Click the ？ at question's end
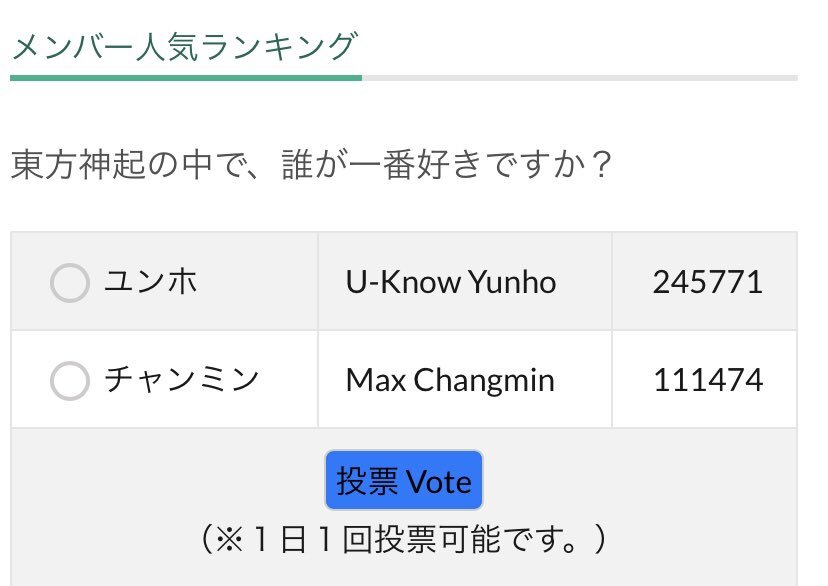This screenshot has width=828, height=586. pyautogui.click(x=601, y=164)
